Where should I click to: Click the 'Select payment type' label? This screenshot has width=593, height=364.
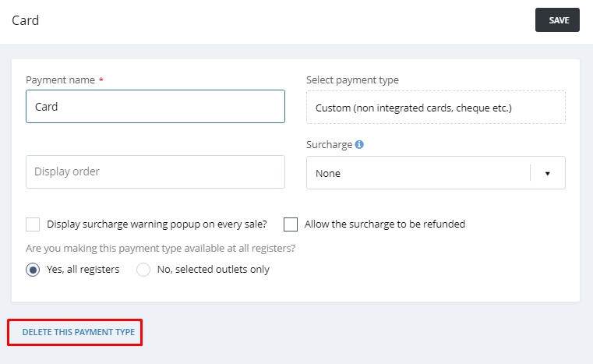[x=352, y=80]
